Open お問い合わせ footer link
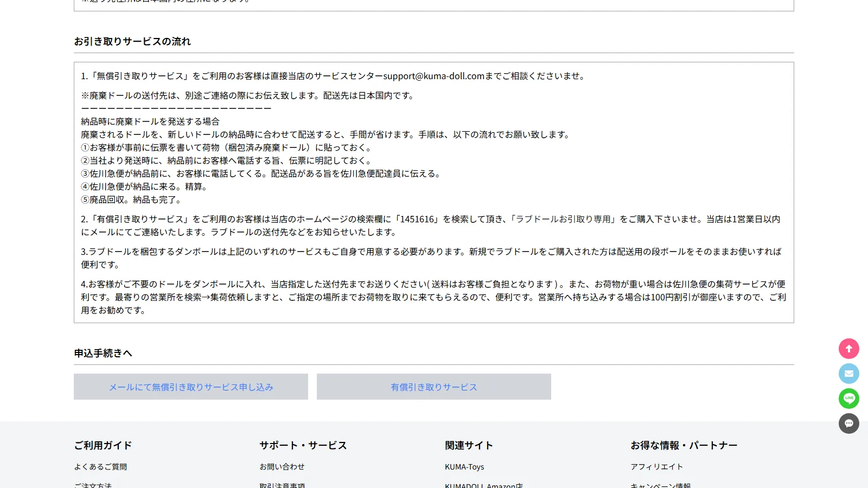The width and height of the screenshot is (868, 488). [x=282, y=467]
